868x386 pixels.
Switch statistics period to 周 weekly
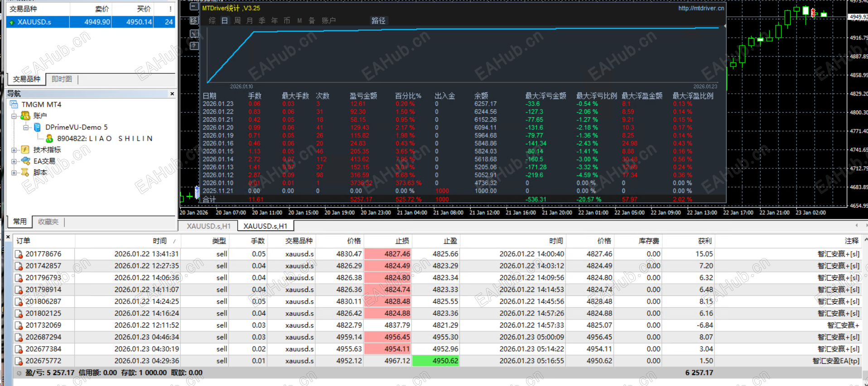point(237,21)
